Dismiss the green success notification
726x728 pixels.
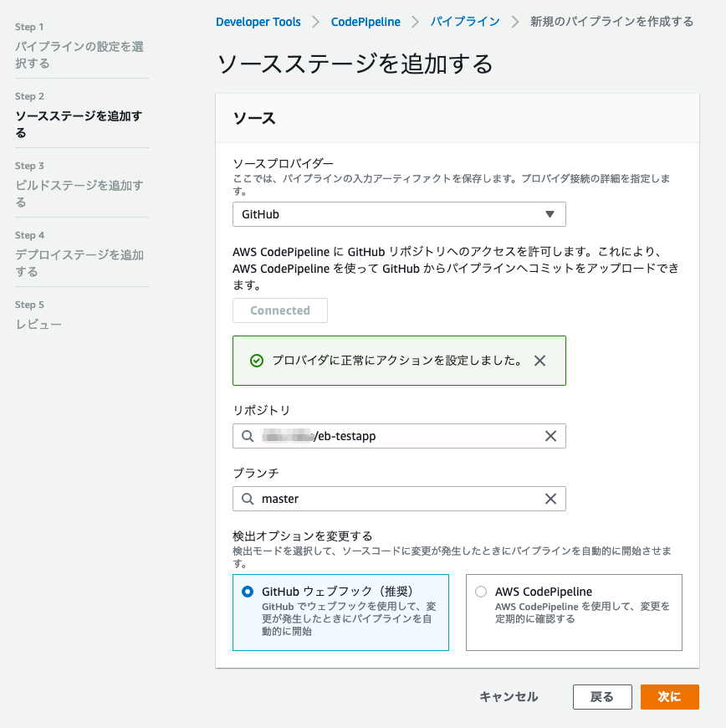539,361
